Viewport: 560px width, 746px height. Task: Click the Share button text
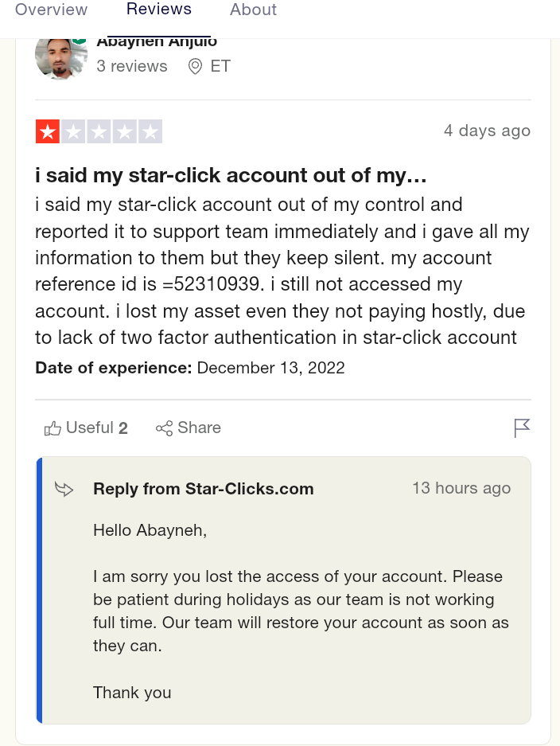pyautogui.click(x=199, y=428)
